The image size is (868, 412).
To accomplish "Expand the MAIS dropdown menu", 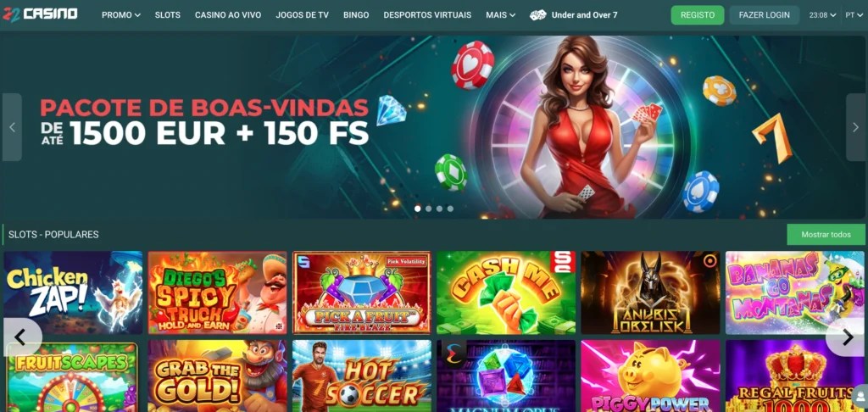I will click(x=500, y=15).
